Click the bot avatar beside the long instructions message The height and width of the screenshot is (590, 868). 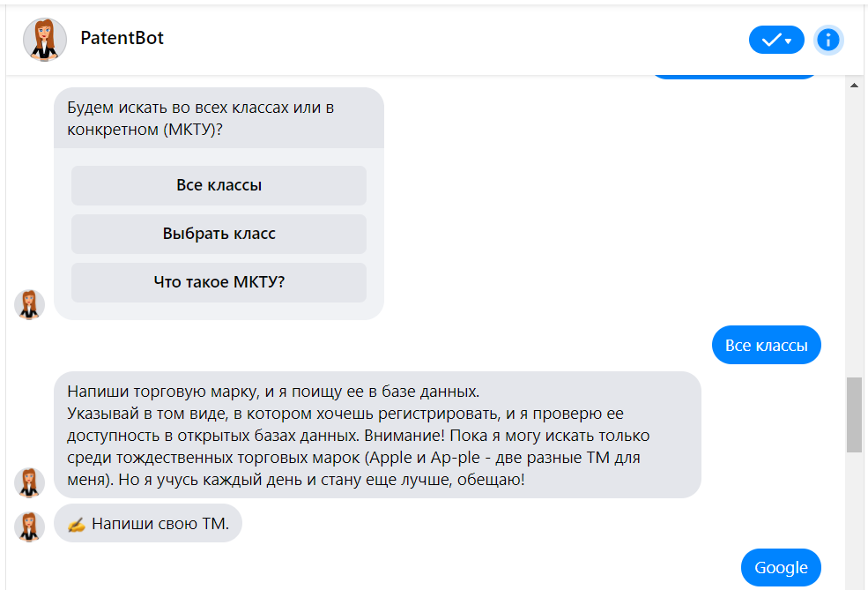point(30,482)
